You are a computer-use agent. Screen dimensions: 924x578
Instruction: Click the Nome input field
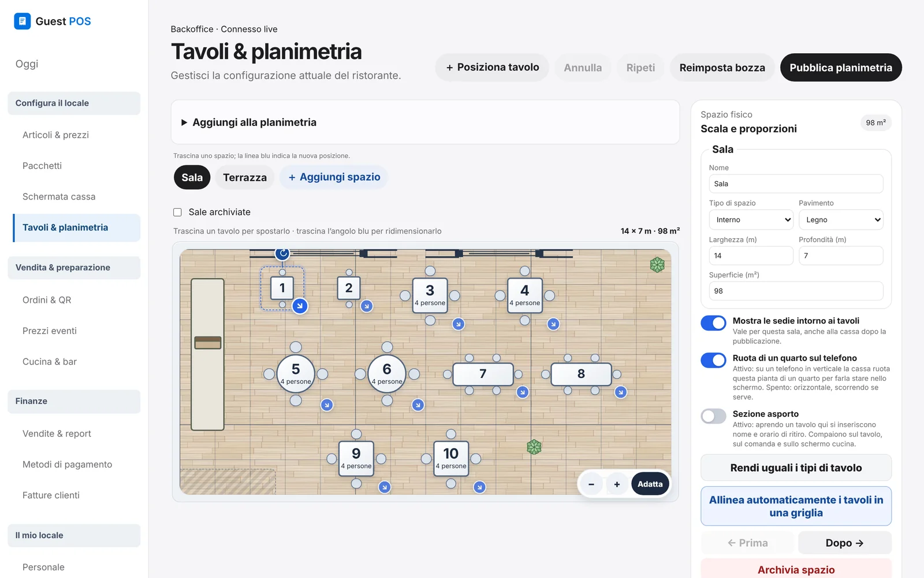point(796,184)
